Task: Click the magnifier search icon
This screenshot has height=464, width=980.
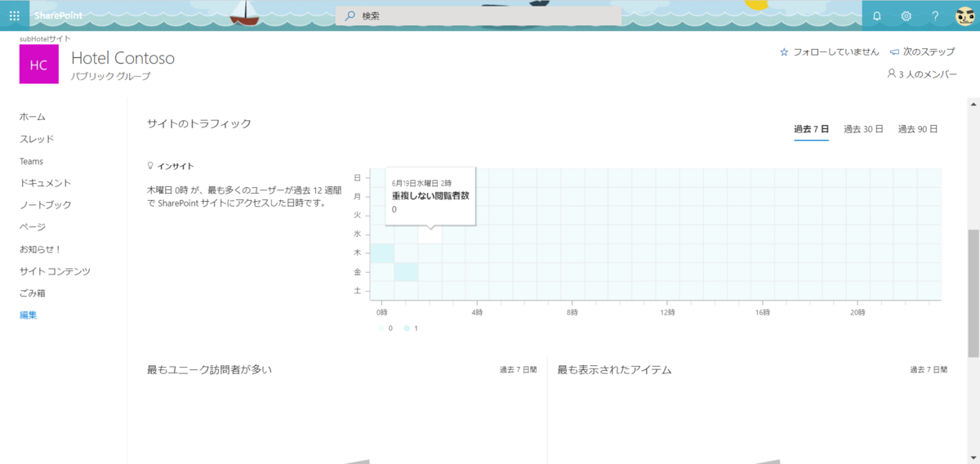Action: pos(350,16)
